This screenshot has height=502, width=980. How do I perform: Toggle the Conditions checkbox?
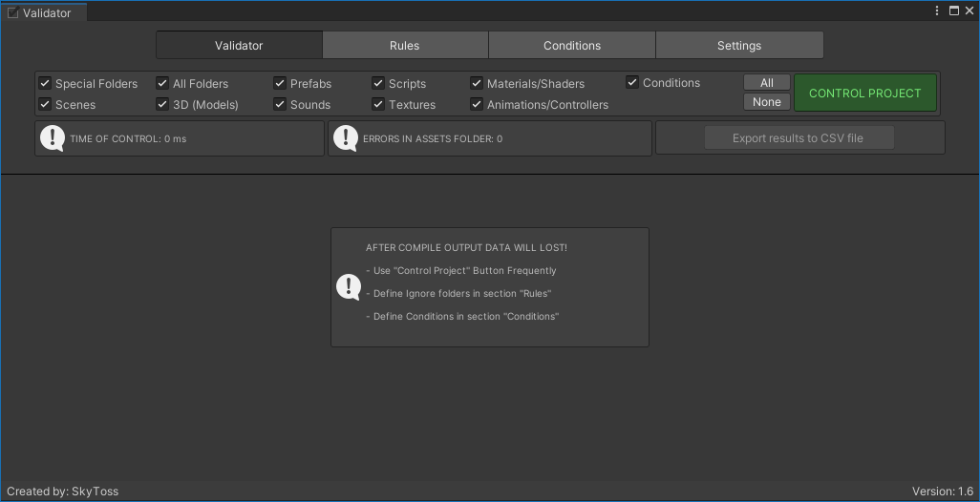pyautogui.click(x=632, y=82)
